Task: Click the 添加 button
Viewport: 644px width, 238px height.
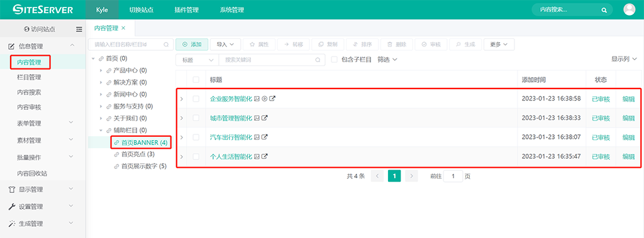Action: 192,45
